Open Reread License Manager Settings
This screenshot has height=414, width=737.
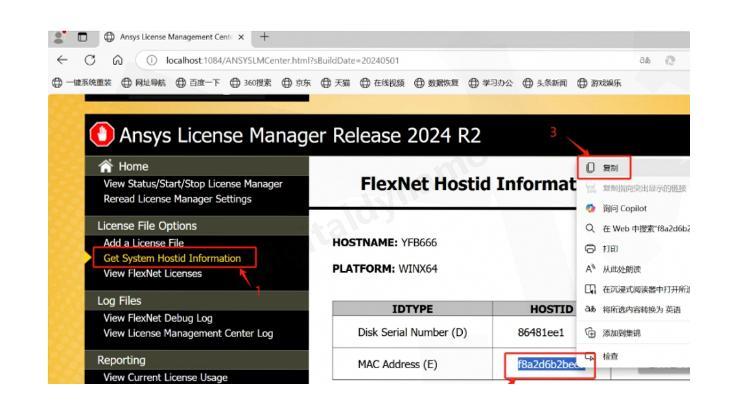coord(177,199)
